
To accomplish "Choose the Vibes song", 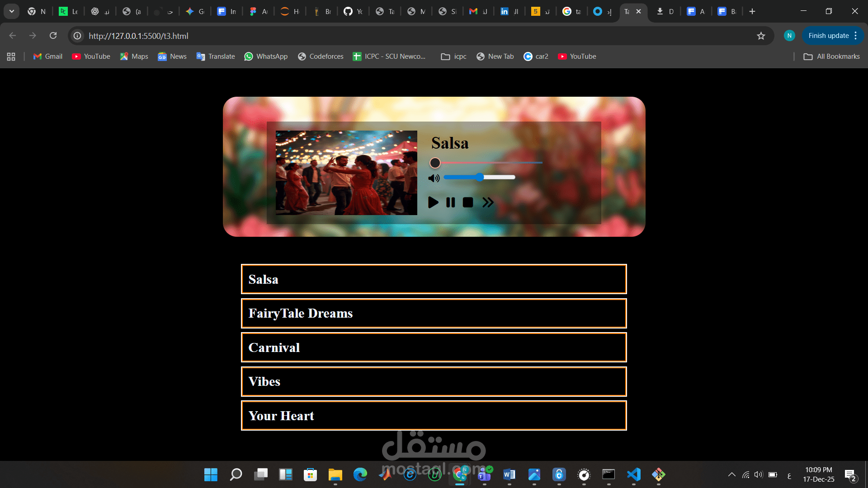I will pyautogui.click(x=434, y=381).
